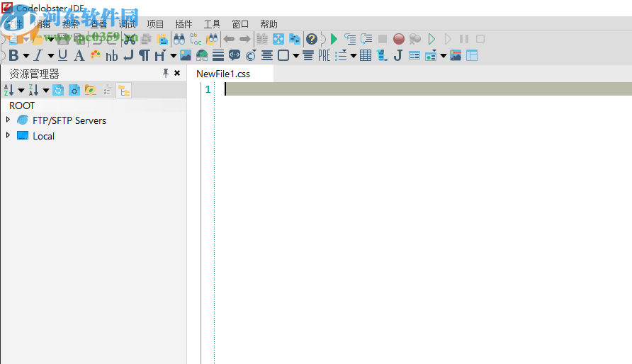Insert form control icon

point(431,55)
